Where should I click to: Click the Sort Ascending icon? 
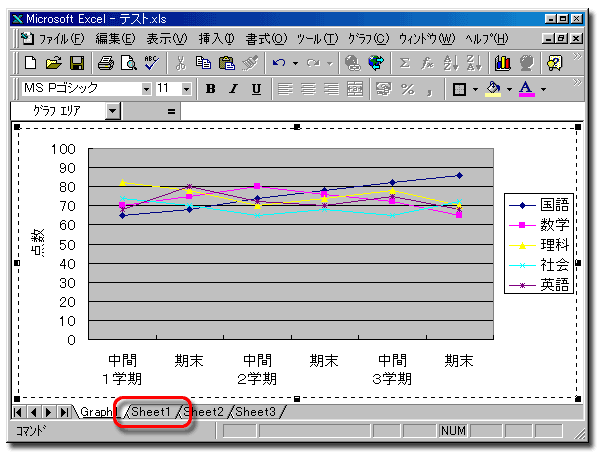pos(450,63)
